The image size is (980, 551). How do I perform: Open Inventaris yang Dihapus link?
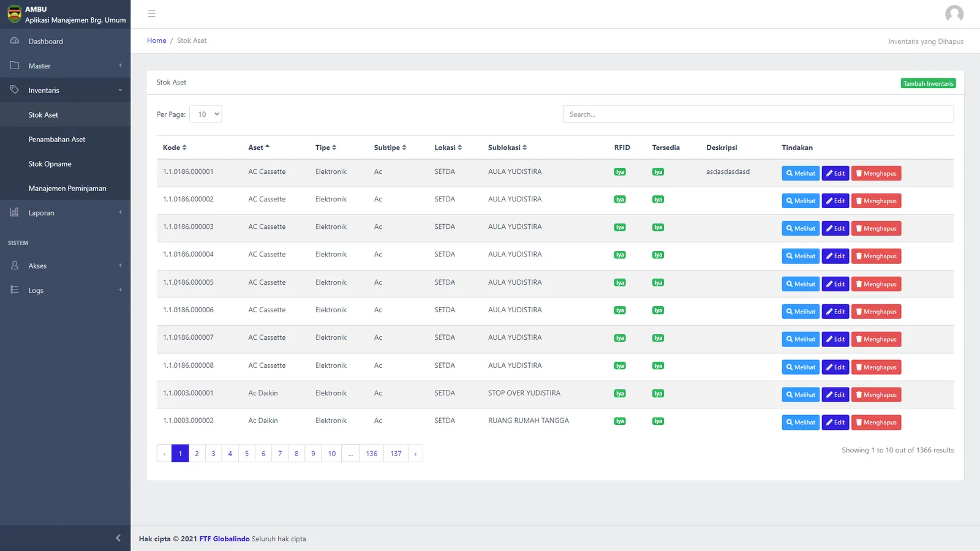pyautogui.click(x=925, y=42)
